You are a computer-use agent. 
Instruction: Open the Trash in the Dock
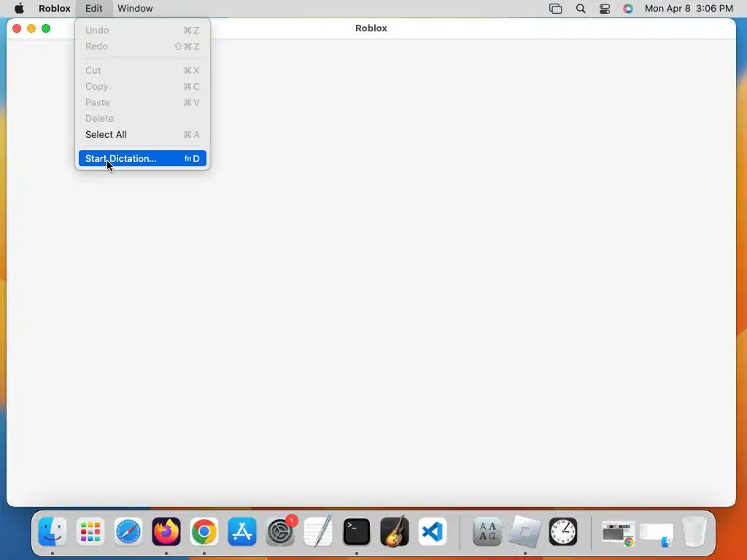point(694,532)
